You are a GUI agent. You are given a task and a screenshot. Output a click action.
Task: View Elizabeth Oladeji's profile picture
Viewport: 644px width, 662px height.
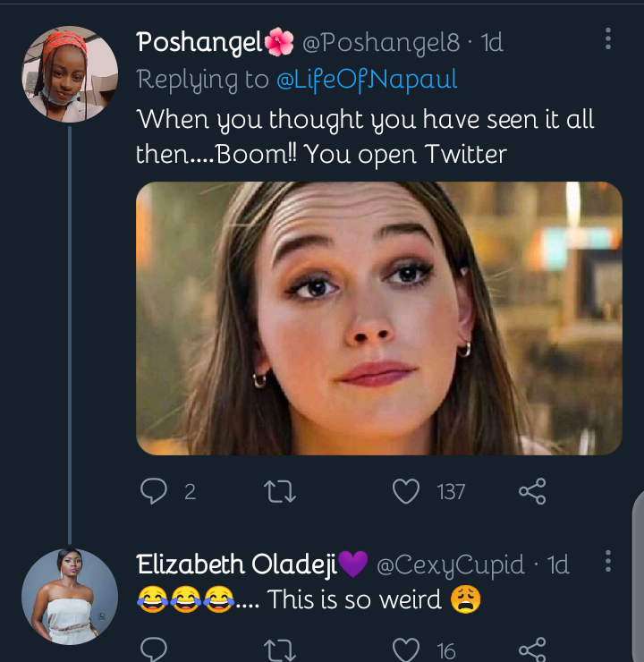click(x=70, y=597)
